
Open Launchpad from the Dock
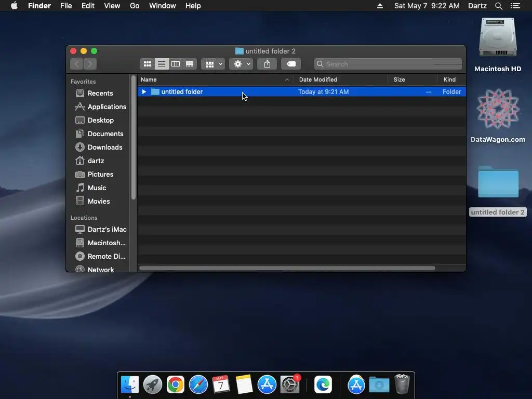152,384
